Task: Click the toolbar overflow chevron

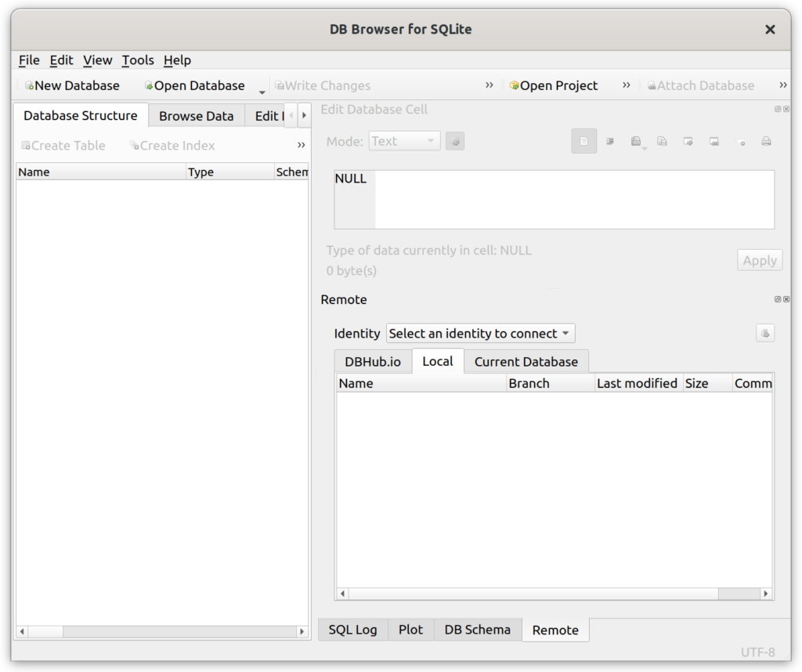Action: 489,85
